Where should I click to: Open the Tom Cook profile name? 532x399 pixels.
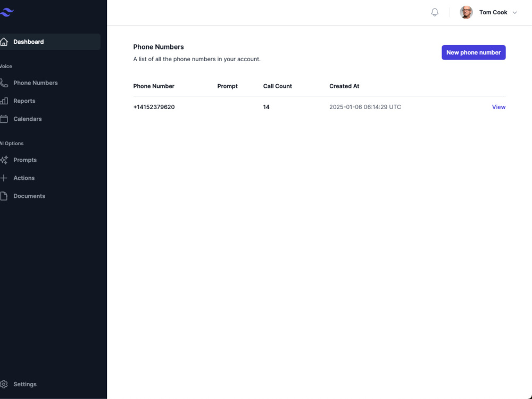[x=493, y=12]
